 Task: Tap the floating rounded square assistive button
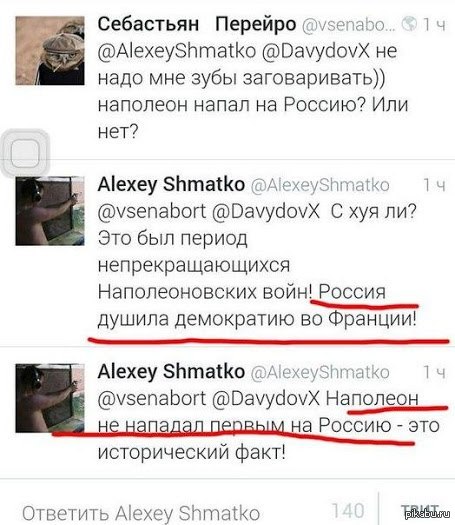tap(25, 153)
